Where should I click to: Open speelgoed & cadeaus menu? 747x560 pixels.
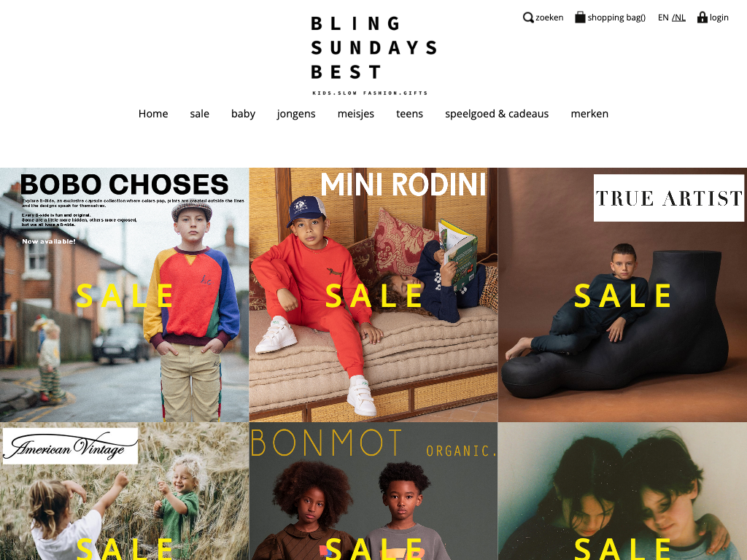[x=497, y=114]
